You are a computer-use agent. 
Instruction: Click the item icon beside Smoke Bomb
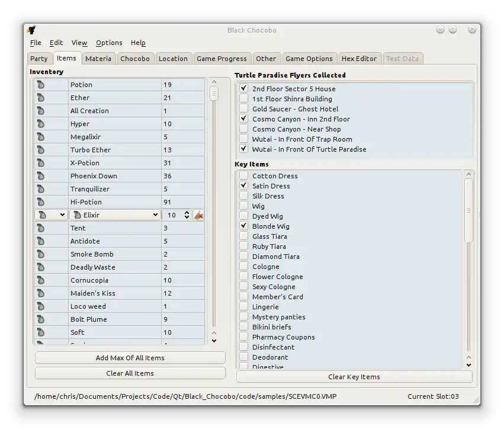40,254
